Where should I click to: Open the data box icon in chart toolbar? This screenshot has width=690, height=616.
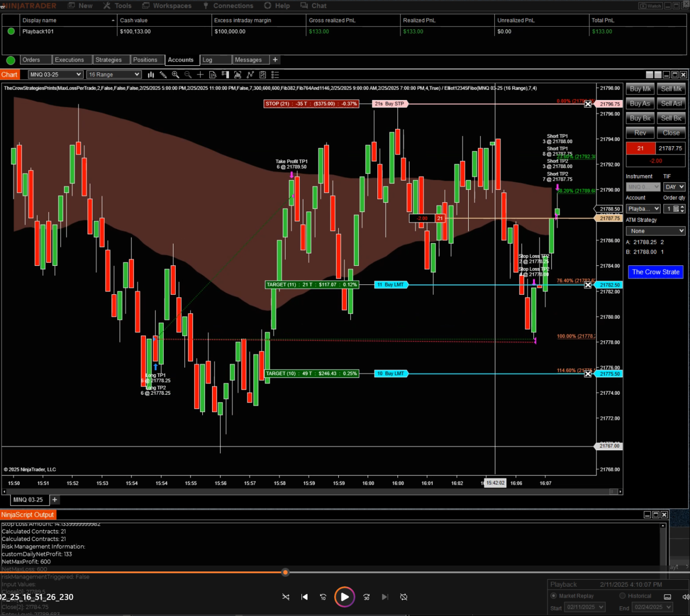pyautogui.click(x=213, y=75)
